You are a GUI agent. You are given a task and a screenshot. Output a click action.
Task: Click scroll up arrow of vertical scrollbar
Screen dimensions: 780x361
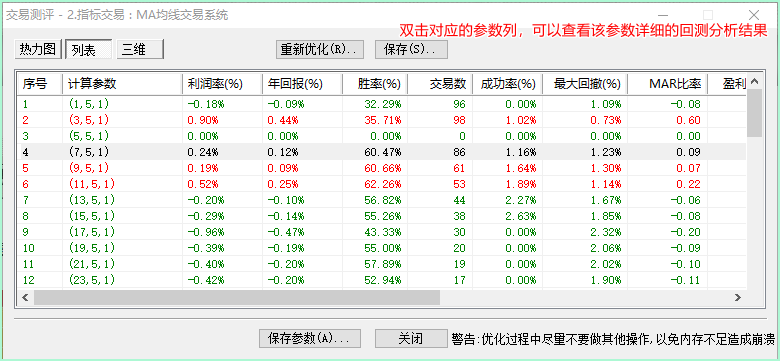pyautogui.click(x=755, y=81)
